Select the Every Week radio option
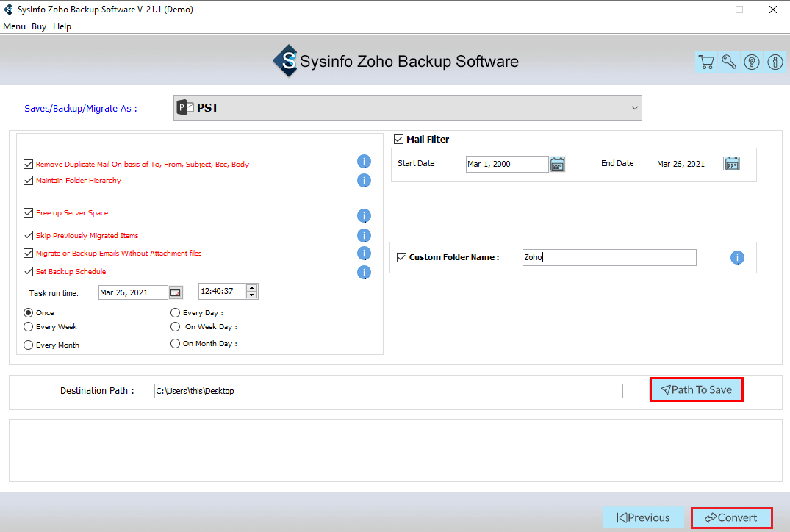 click(x=29, y=327)
